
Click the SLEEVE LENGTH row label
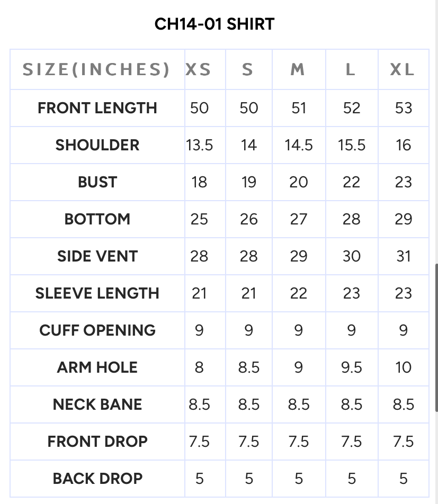point(97,293)
